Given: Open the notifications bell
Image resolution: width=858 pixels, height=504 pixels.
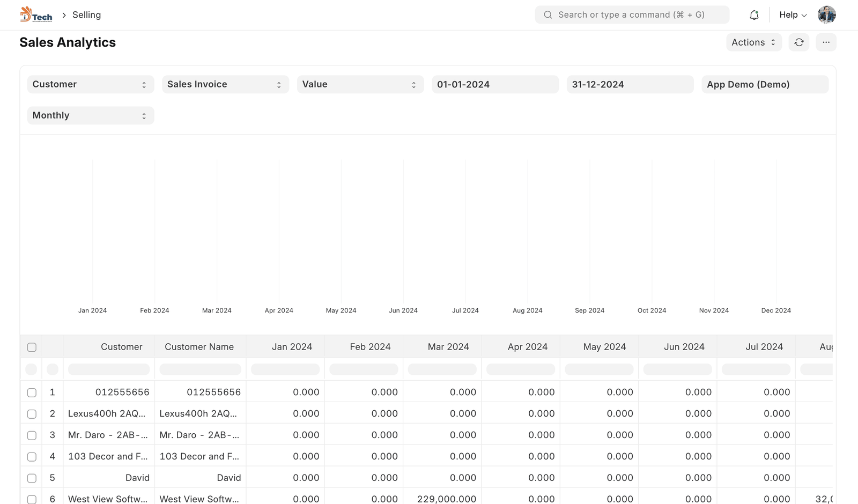Looking at the screenshot, I should coord(754,15).
